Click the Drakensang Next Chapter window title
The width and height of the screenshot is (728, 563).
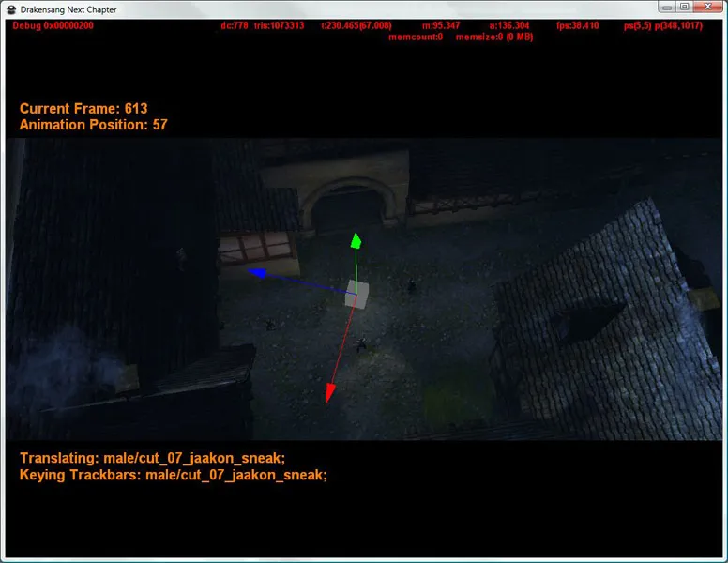pos(68,9)
